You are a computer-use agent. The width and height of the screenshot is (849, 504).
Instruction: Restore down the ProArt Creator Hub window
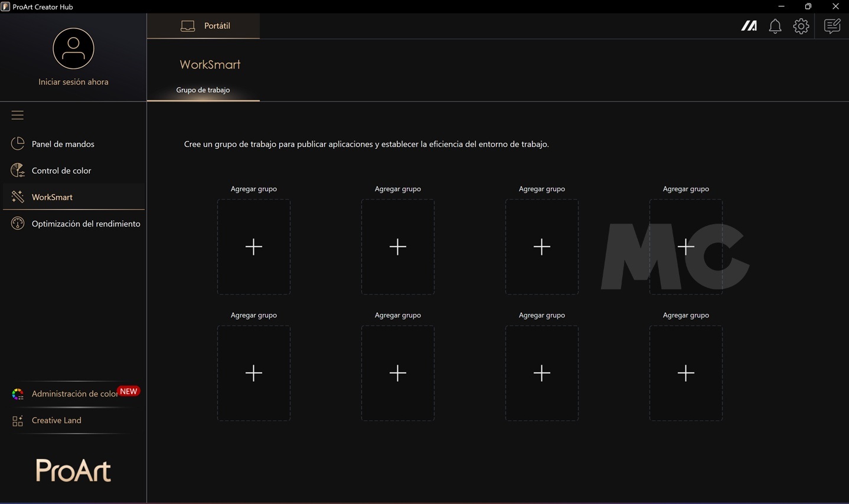pos(808,6)
